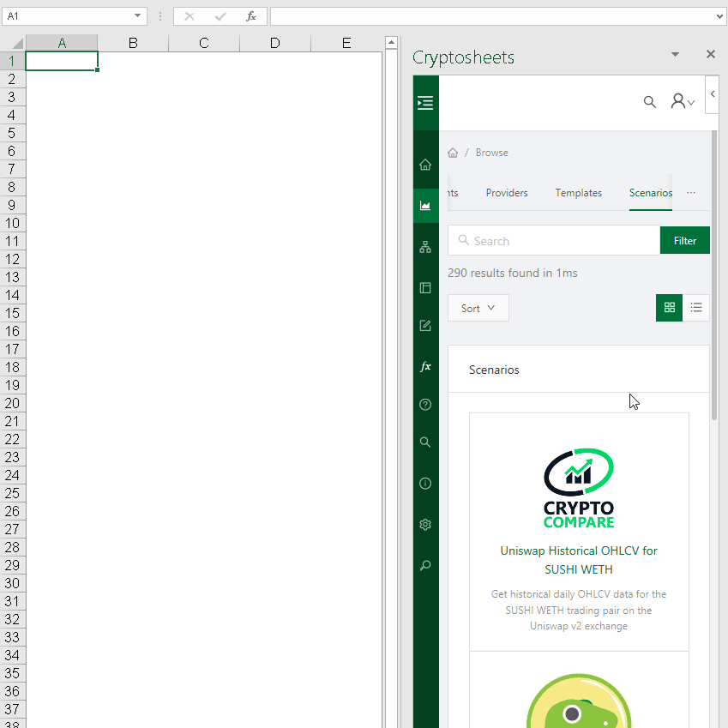This screenshot has width=728, height=728.
Task: Open the info circle icon in the sidebar
Action: (425, 484)
